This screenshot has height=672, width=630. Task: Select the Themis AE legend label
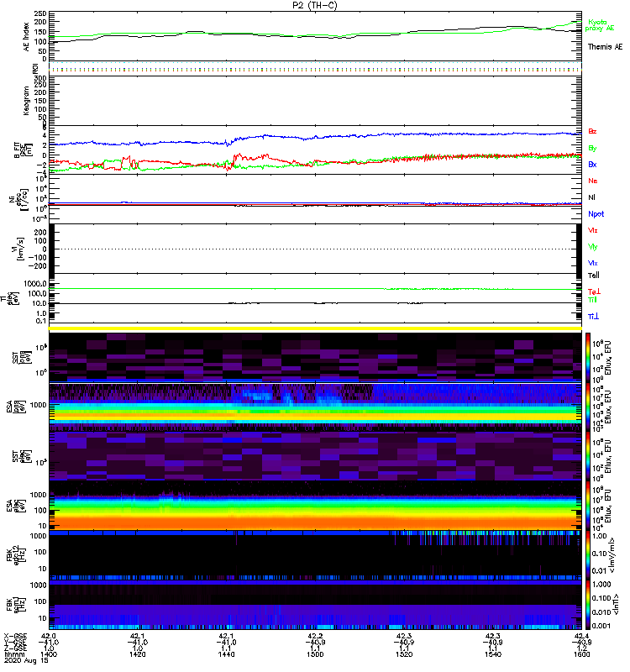[605, 47]
